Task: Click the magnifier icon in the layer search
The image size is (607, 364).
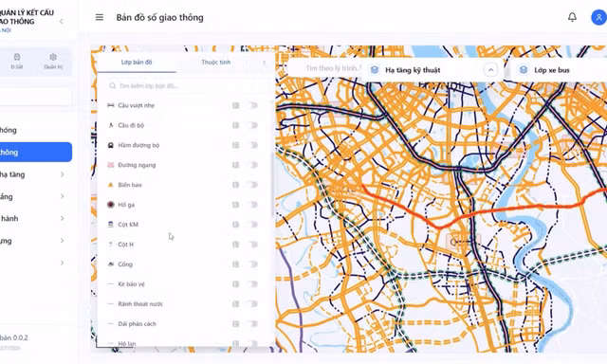Action: click(x=112, y=86)
